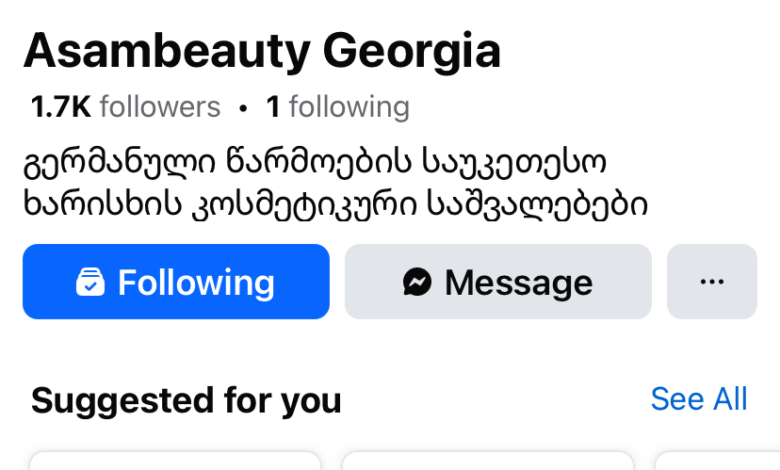Click the Asambeauty Georgia page title
Screen dimensions: 780x470
tap(262, 50)
